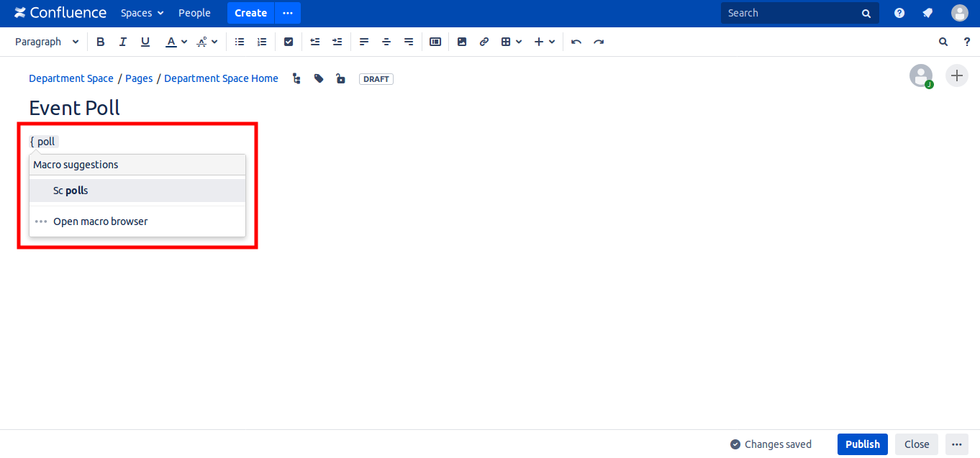Open notifications bell in header
The image size is (980, 458).
[927, 13]
